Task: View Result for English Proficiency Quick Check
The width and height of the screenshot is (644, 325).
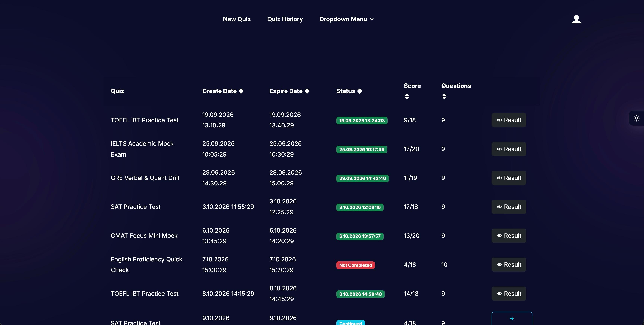Action: (509, 265)
